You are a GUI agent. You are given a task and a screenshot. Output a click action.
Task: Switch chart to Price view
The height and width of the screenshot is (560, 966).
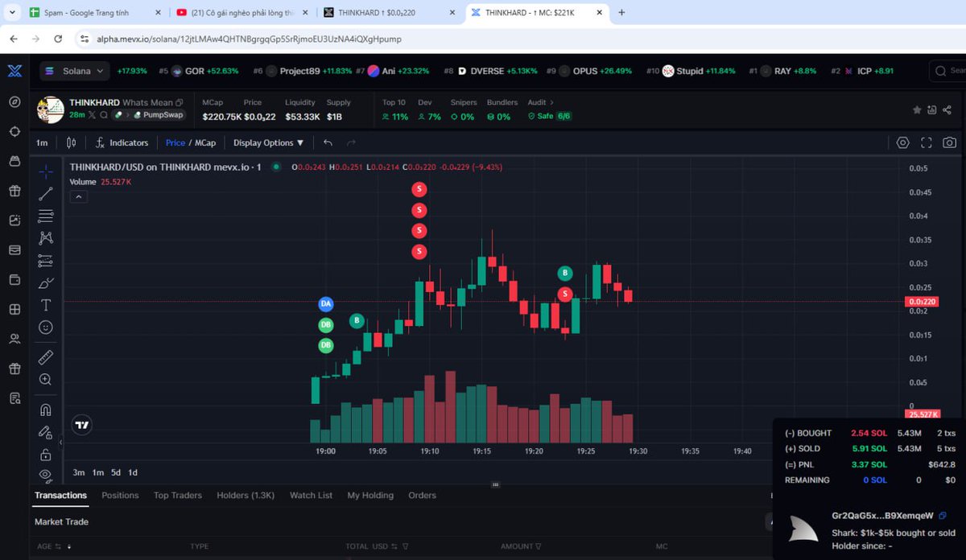click(x=175, y=142)
